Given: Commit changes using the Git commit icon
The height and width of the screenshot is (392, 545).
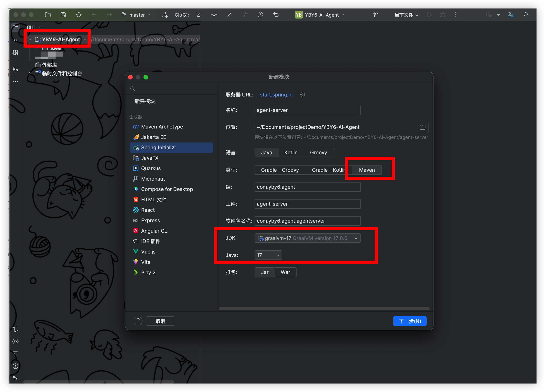Looking at the screenshot, I should point(214,15).
